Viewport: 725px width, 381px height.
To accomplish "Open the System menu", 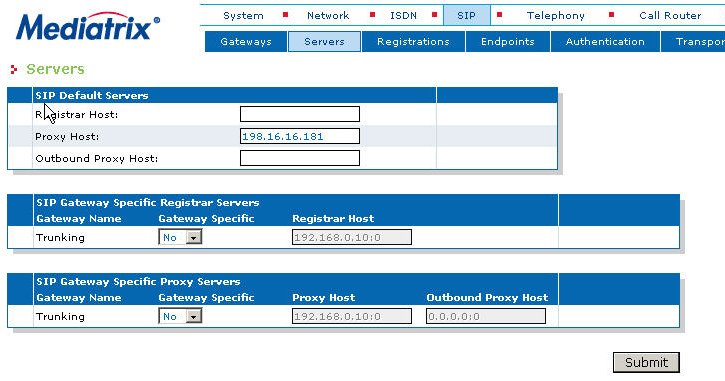I will pos(243,15).
